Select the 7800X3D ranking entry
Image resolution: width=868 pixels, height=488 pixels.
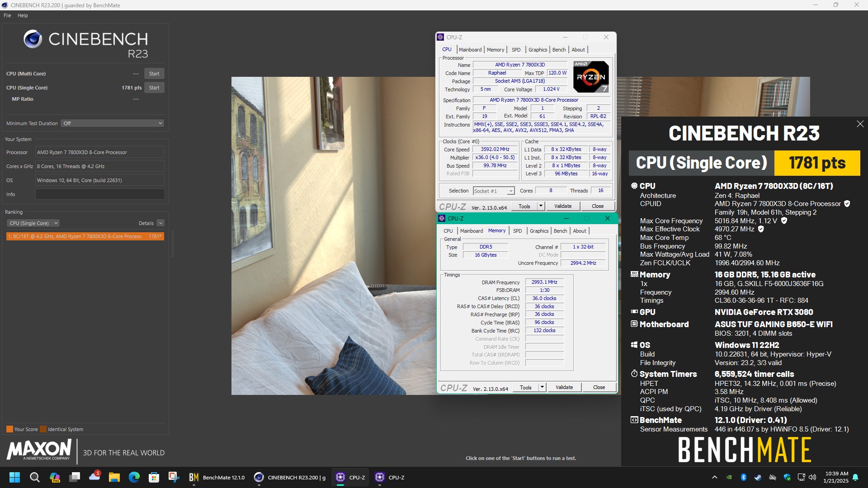coord(85,236)
